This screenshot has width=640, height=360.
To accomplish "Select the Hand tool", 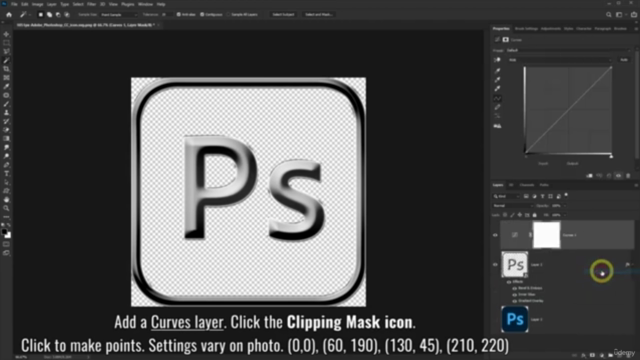I will tap(6, 200).
